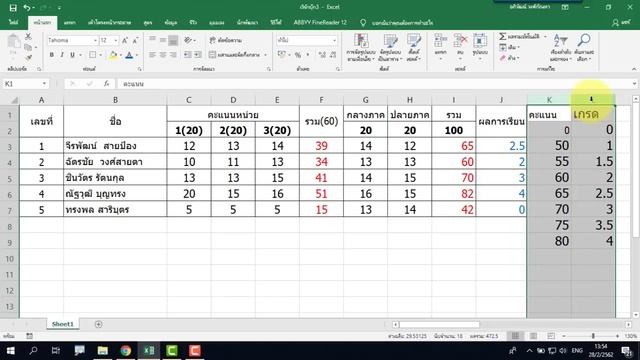This screenshot has height=360, width=640.
Task: Toggle top vertical alignment
Action: (152, 40)
